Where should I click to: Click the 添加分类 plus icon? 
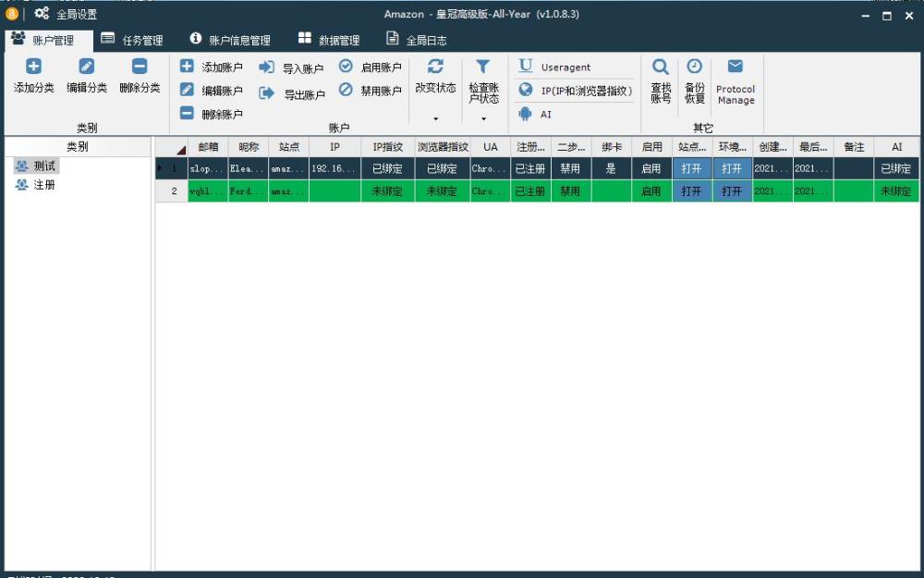click(x=33, y=66)
